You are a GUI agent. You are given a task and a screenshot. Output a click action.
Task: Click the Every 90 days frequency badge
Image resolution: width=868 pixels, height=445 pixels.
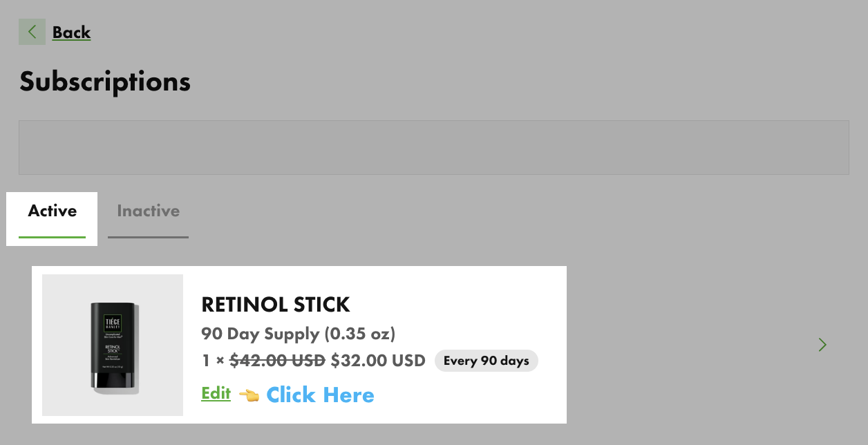[x=486, y=361]
